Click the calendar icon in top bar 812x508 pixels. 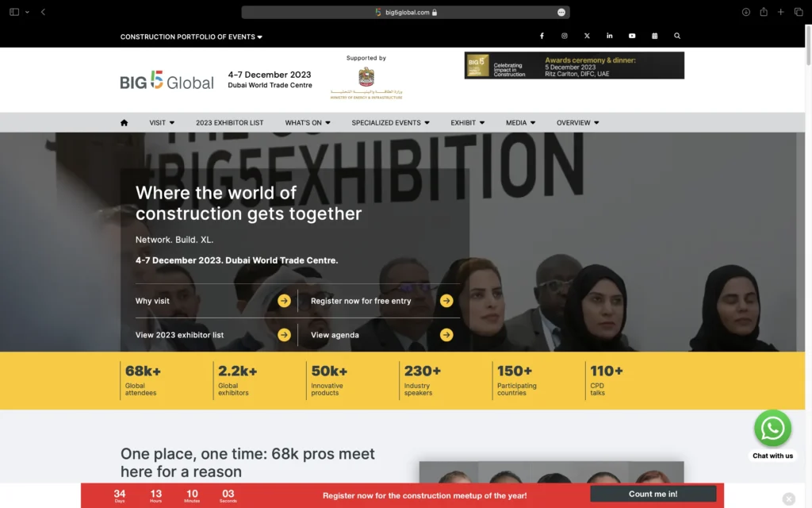pyautogui.click(x=654, y=36)
